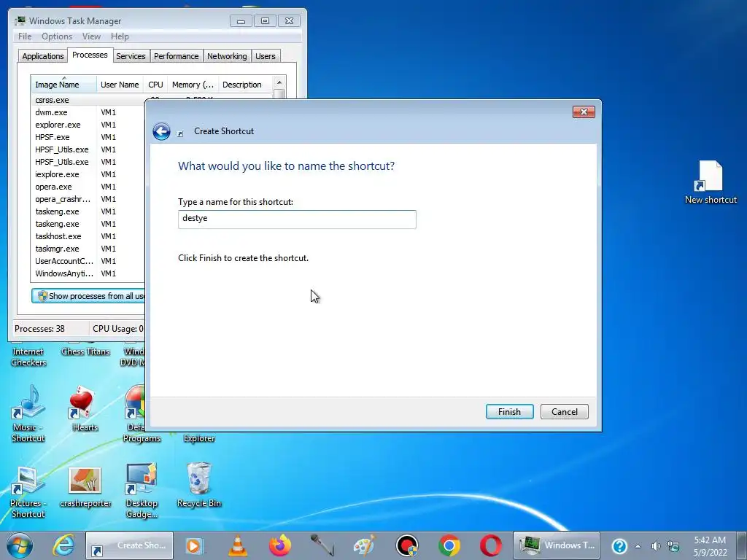This screenshot has height=560, width=747.
Task: Sort by Memory column header
Action: [193, 85]
